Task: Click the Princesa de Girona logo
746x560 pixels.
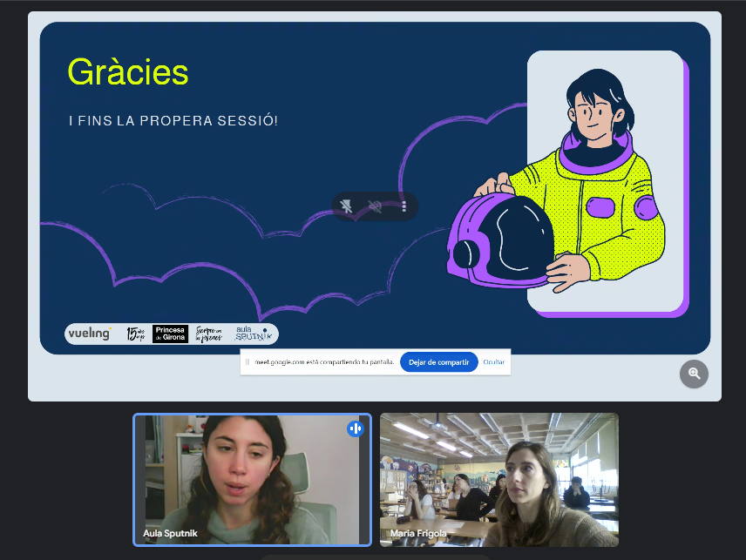Action: click(x=170, y=334)
